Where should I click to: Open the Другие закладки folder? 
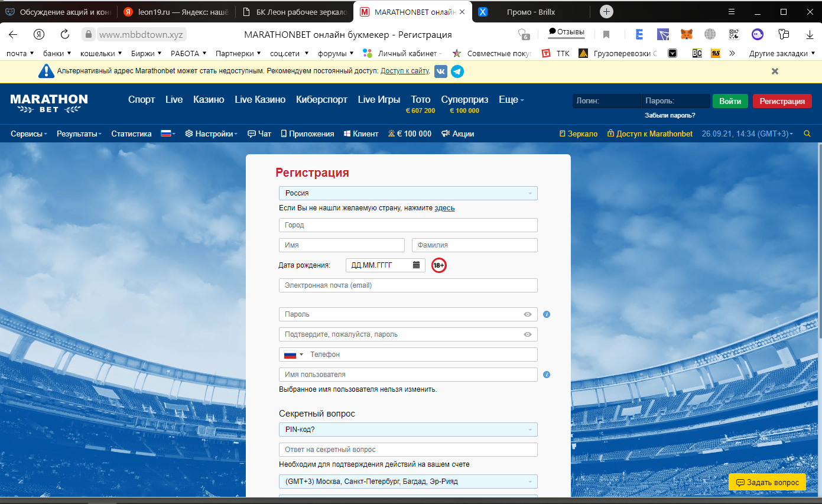pyautogui.click(x=782, y=53)
